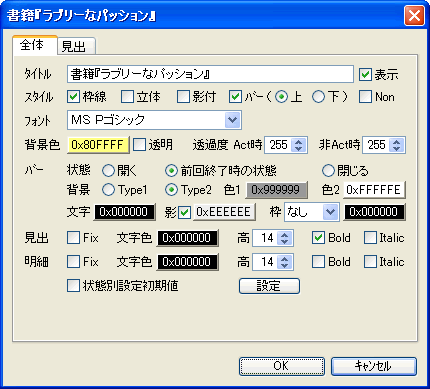Click the キャンセル button
430x389 pixels.
pyautogui.click(x=374, y=366)
